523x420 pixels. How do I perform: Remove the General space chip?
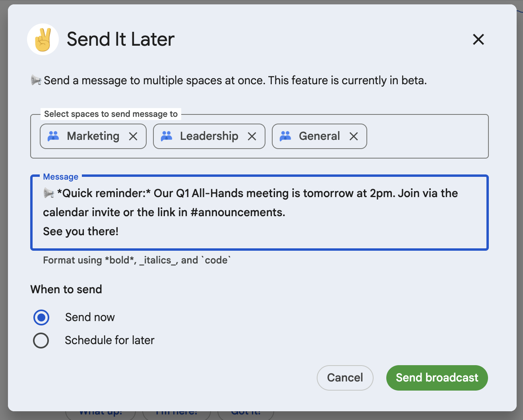(x=354, y=136)
